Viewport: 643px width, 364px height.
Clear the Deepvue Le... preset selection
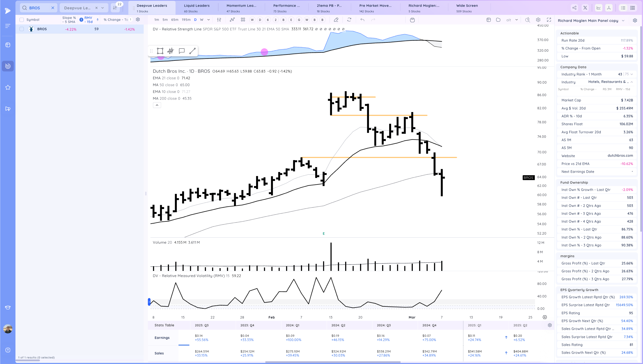click(x=96, y=8)
